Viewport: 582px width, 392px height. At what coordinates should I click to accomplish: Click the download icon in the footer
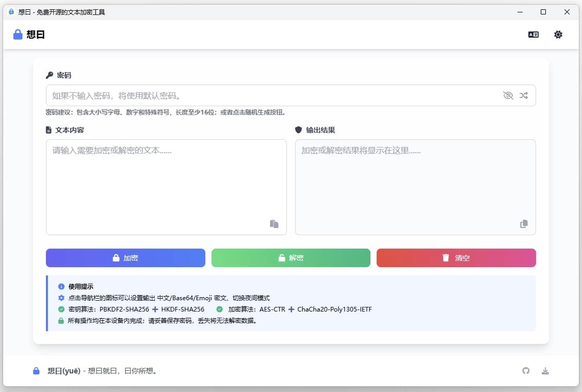click(x=546, y=371)
